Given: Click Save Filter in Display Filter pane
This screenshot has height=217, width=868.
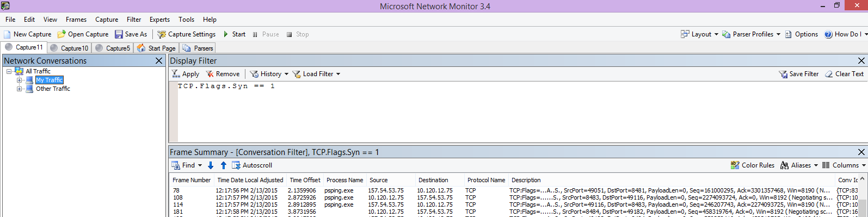Looking at the screenshot, I should (798, 74).
